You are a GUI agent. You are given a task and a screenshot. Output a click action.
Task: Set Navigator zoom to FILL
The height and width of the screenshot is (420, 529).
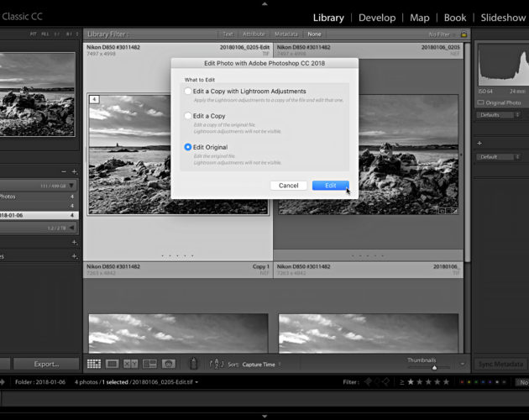coord(45,34)
